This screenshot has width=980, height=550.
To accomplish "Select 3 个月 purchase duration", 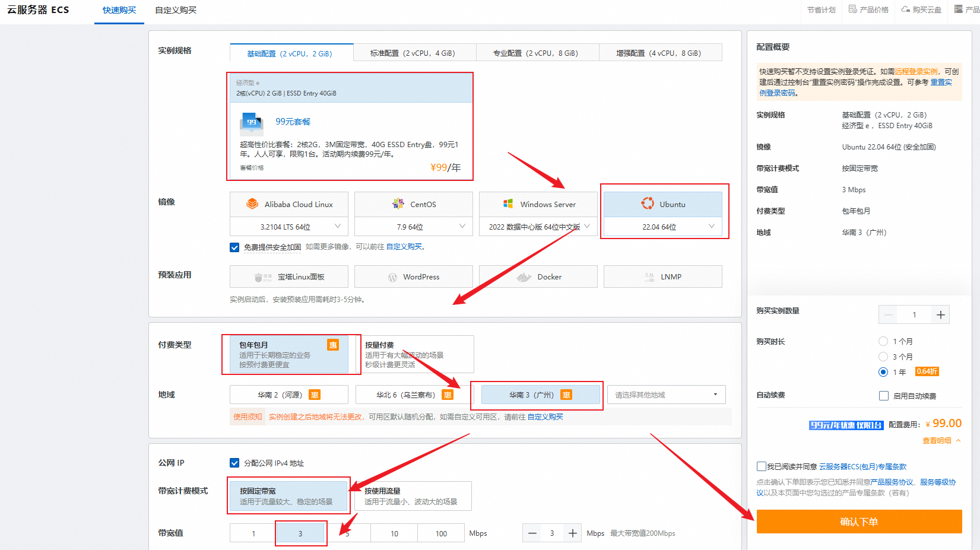I will (883, 357).
